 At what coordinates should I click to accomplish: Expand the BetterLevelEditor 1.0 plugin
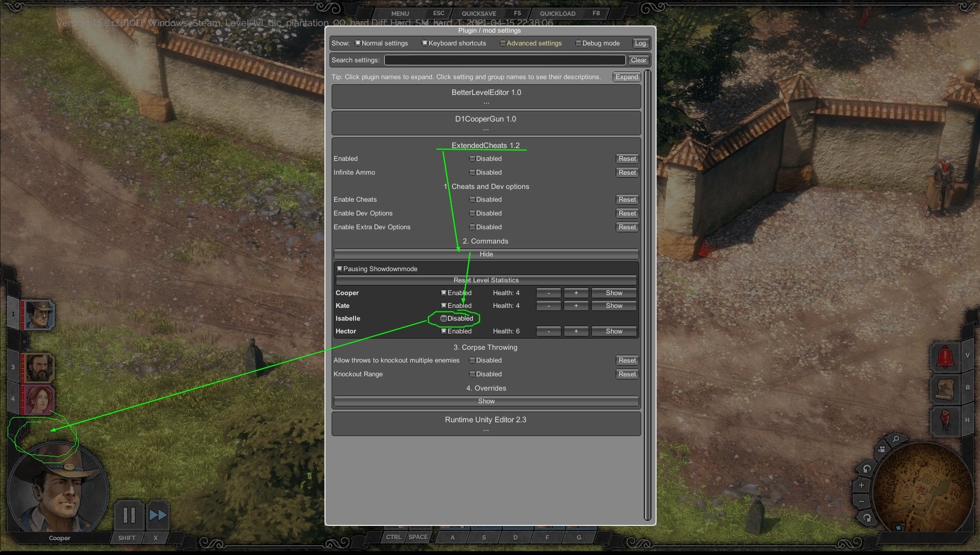click(x=486, y=96)
